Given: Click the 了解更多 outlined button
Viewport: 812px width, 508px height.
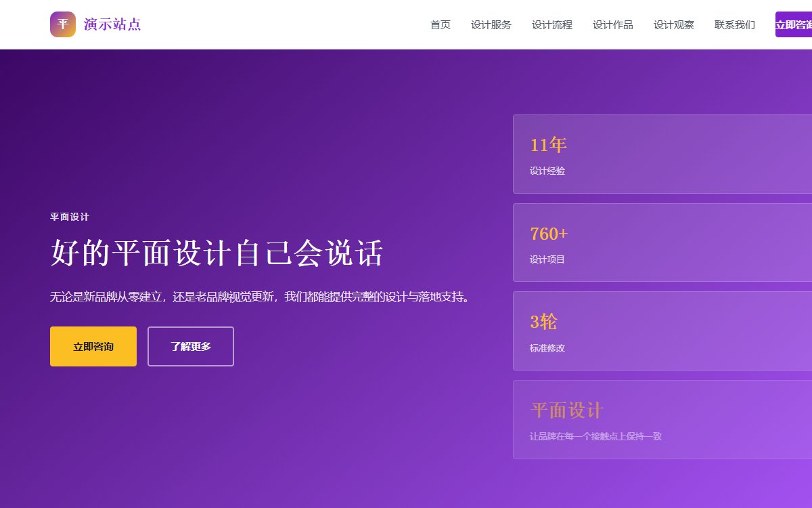Looking at the screenshot, I should tap(191, 347).
